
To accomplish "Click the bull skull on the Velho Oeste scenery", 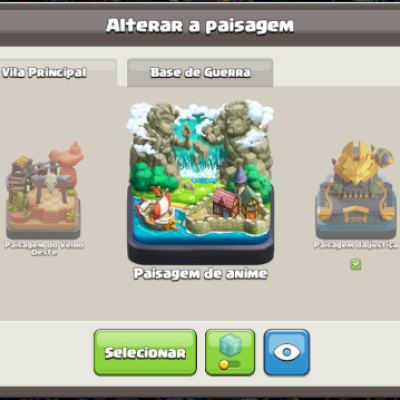I will pyautogui.click(x=51, y=183).
